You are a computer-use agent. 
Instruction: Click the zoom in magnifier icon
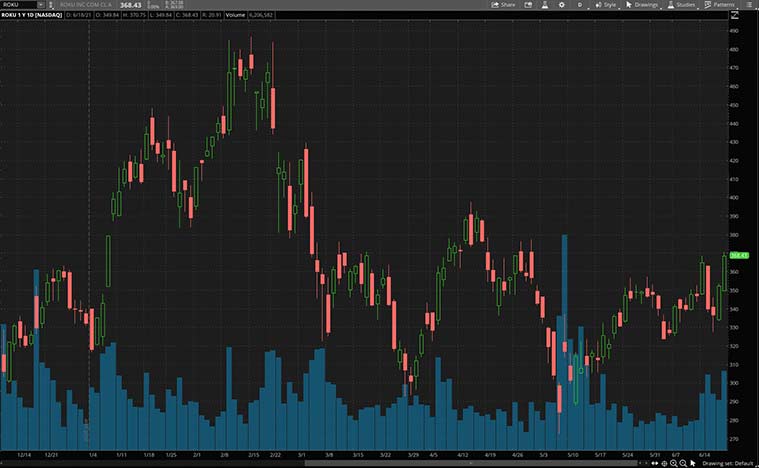(673, 463)
